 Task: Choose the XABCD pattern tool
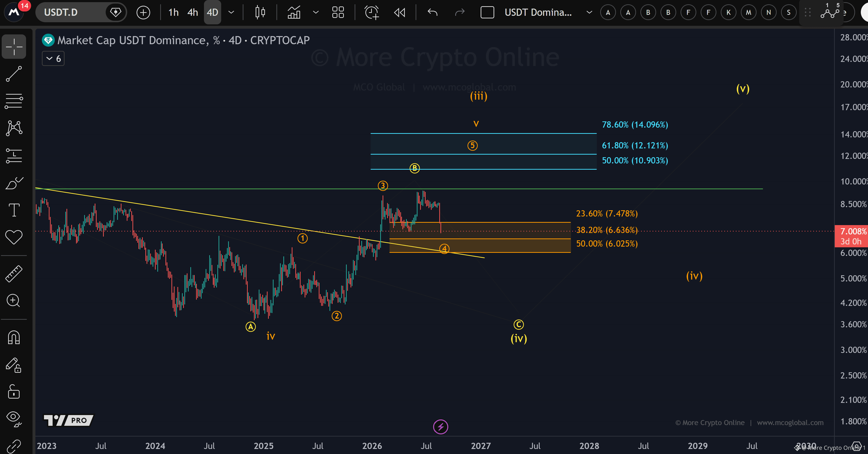[14, 128]
